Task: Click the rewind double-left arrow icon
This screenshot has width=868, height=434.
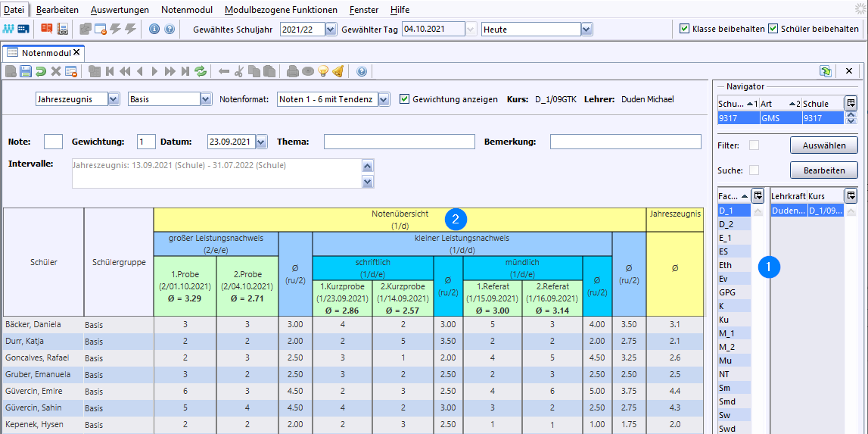Action: (x=125, y=71)
